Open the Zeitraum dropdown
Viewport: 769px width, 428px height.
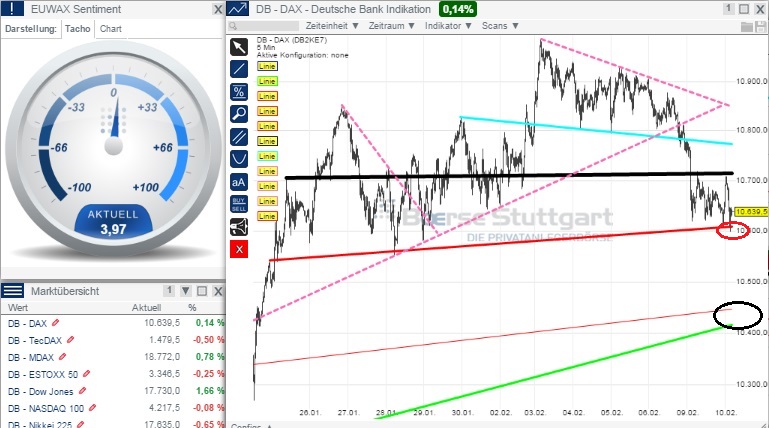pyautogui.click(x=391, y=26)
